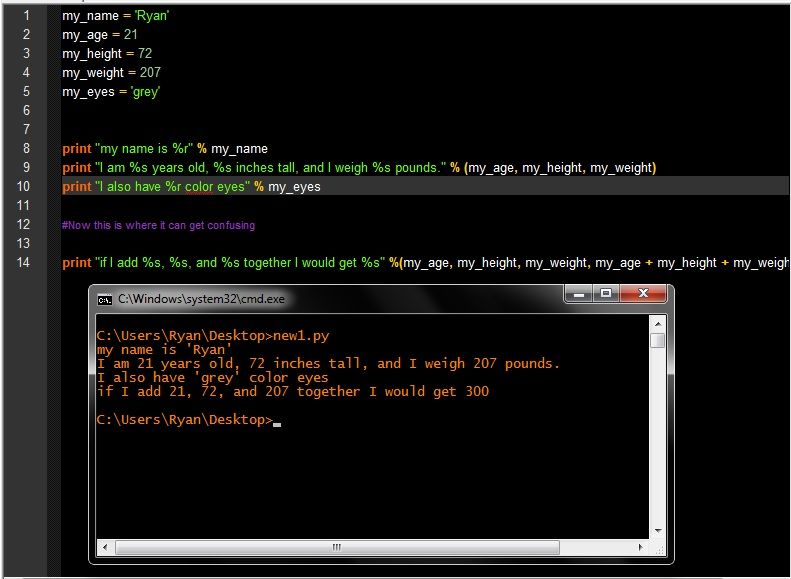This screenshot has width=791, height=579.
Task: Click line number 10 in the editor gutter
Action: click(x=26, y=187)
